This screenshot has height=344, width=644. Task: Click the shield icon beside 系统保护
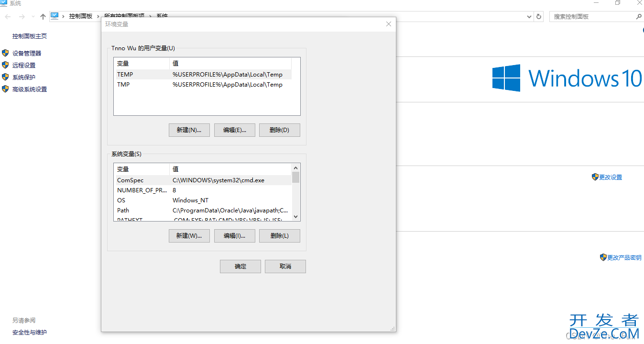(5, 77)
